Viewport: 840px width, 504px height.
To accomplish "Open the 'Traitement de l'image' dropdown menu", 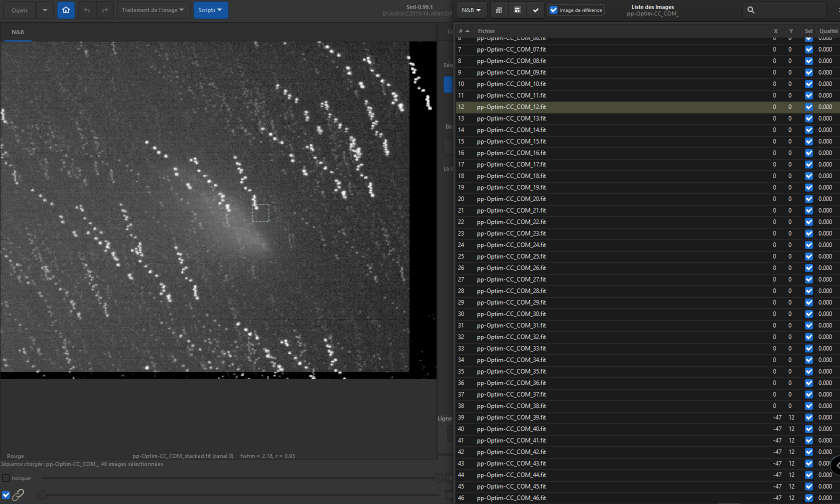I will coord(153,10).
